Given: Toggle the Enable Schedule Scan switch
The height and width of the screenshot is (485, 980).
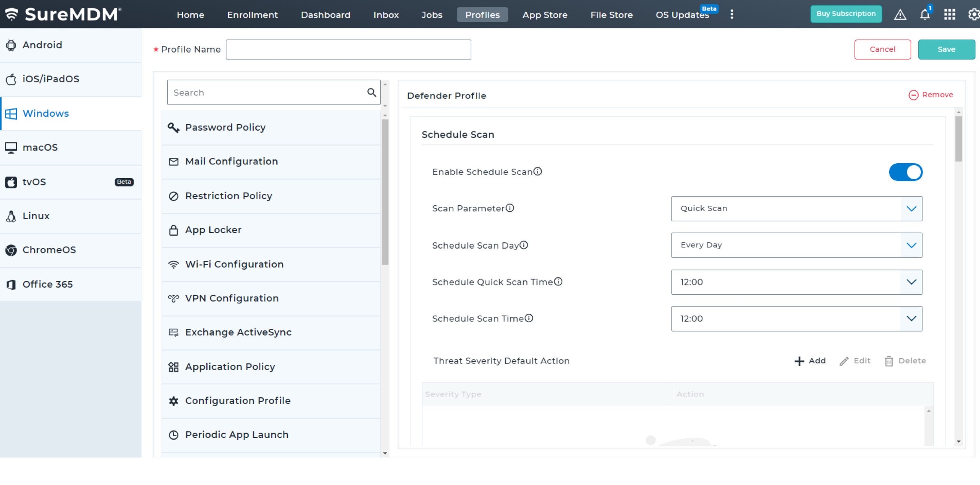Looking at the screenshot, I should [905, 172].
